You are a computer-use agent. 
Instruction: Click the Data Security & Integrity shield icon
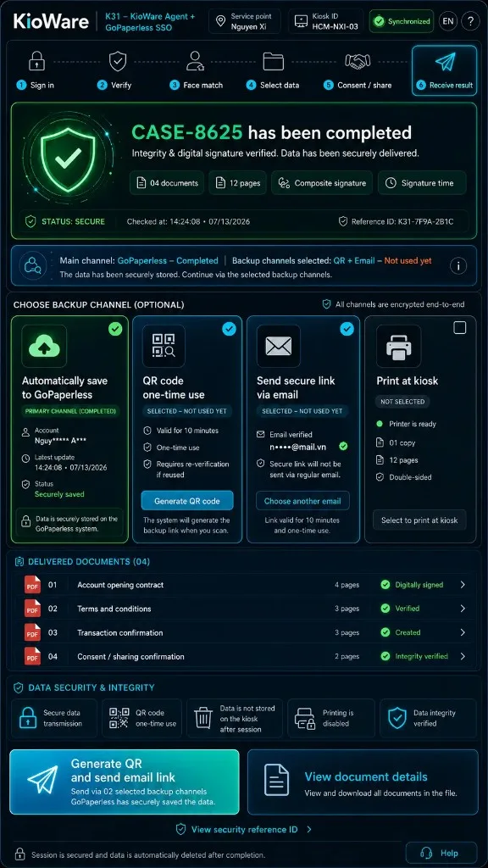pyautogui.click(x=19, y=687)
